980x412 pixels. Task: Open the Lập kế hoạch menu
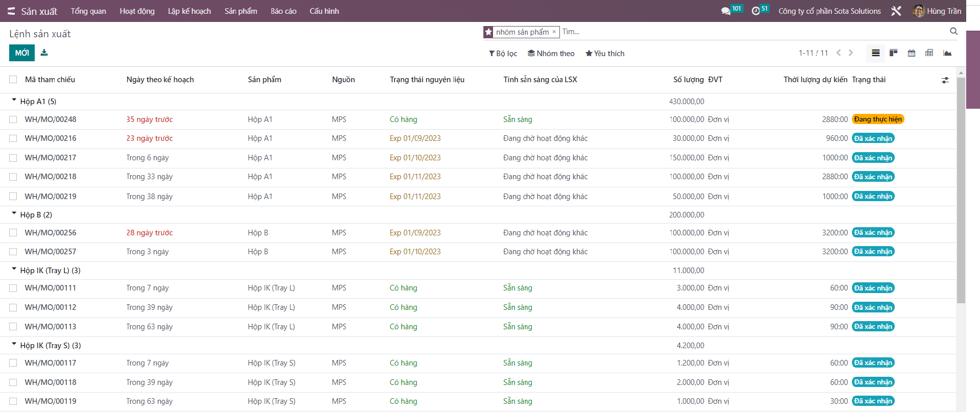point(189,11)
